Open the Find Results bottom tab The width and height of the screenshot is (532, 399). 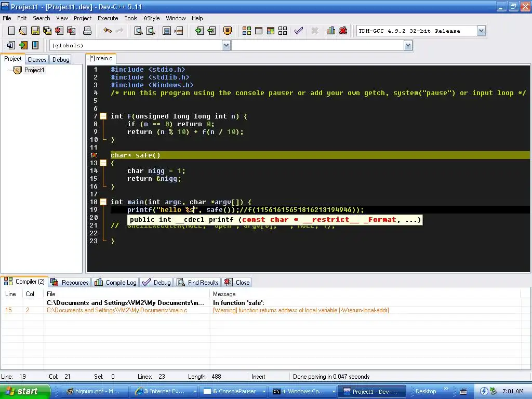(197, 282)
